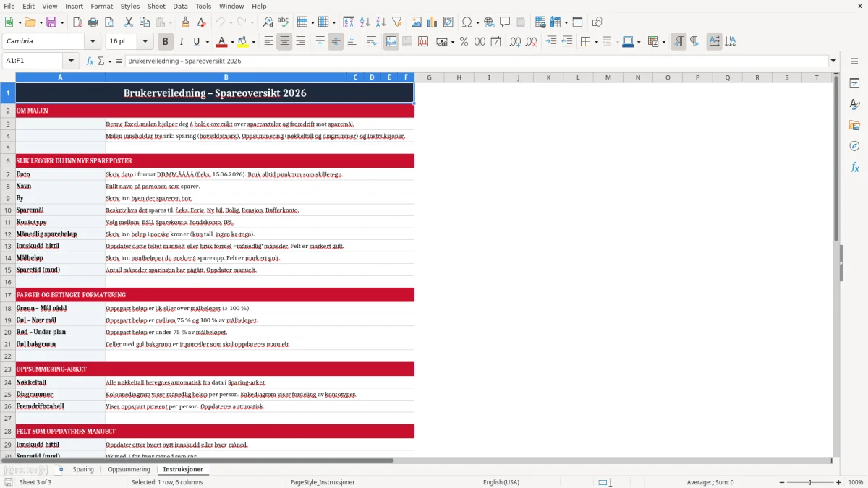Open the Conditional Formatting dropdown arrow
The height and width of the screenshot is (488, 868).
pos(663,42)
